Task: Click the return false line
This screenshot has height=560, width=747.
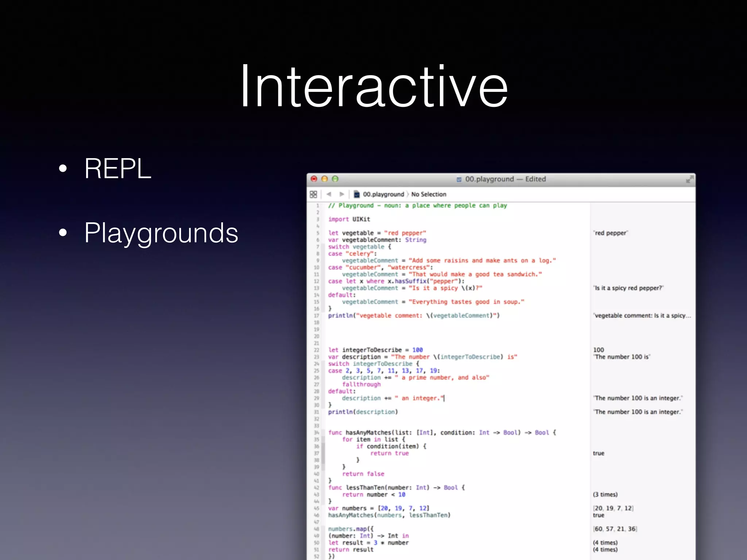Action: [x=363, y=474]
